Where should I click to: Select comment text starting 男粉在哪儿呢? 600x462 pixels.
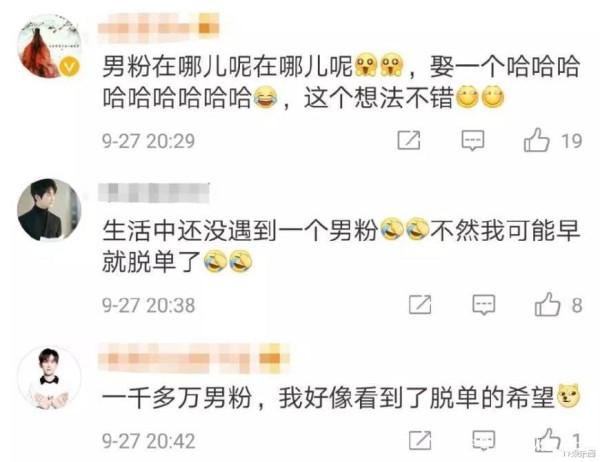click(x=341, y=82)
